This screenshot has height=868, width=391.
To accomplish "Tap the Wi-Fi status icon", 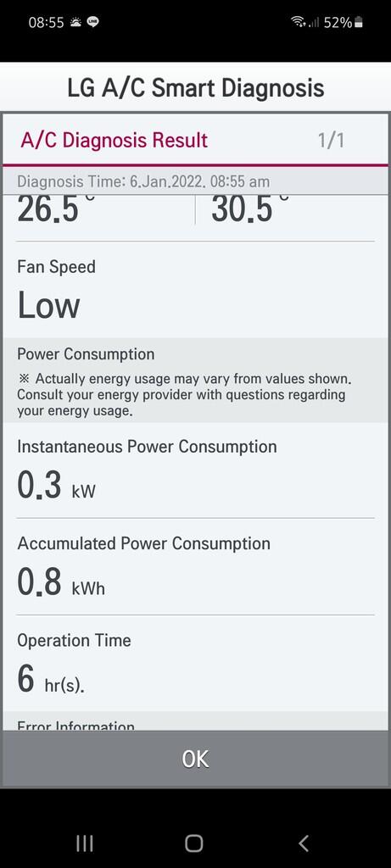I will pos(298,22).
